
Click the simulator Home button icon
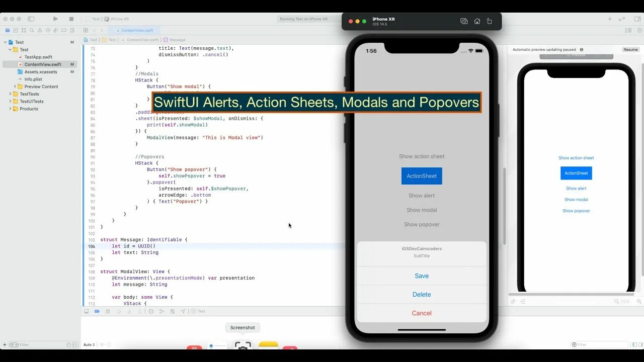pos(477,21)
